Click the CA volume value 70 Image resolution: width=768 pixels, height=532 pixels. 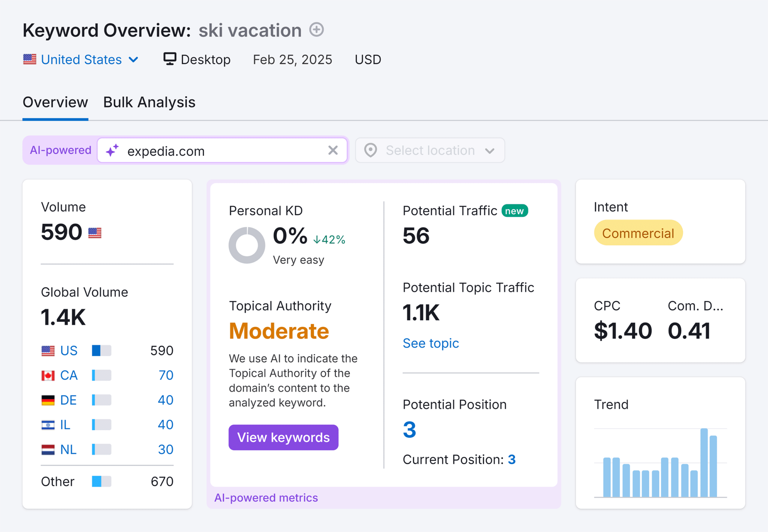click(x=166, y=375)
